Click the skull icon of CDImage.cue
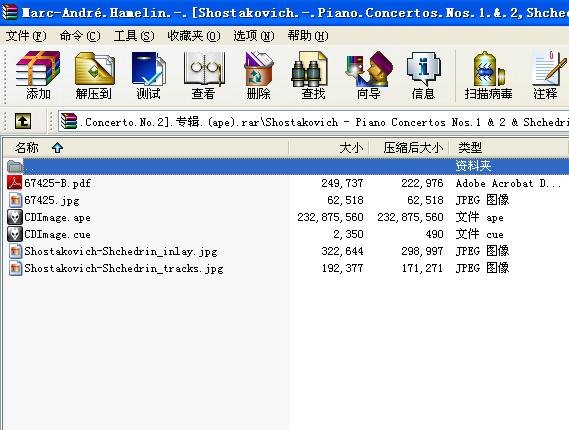This screenshot has width=569, height=430. coord(15,234)
